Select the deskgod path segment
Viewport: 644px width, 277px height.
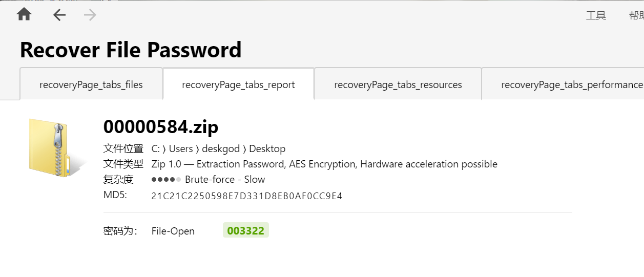pyautogui.click(x=220, y=149)
